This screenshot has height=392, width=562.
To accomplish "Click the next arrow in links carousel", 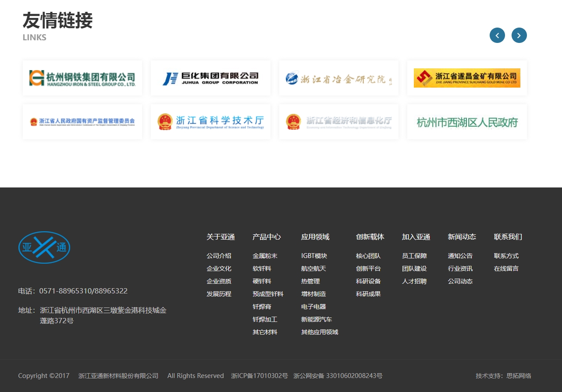I will [519, 35].
